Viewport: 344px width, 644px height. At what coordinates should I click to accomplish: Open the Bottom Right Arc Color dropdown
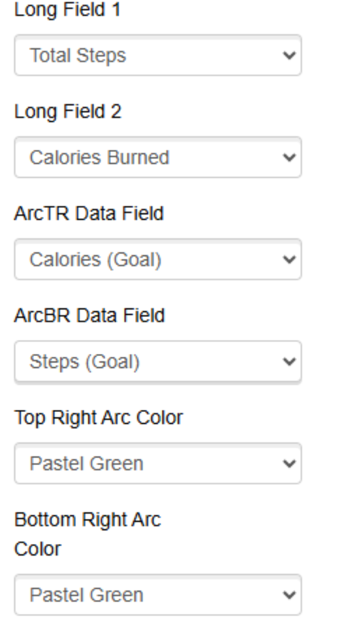pyautogui.click(x=158, y=595)
